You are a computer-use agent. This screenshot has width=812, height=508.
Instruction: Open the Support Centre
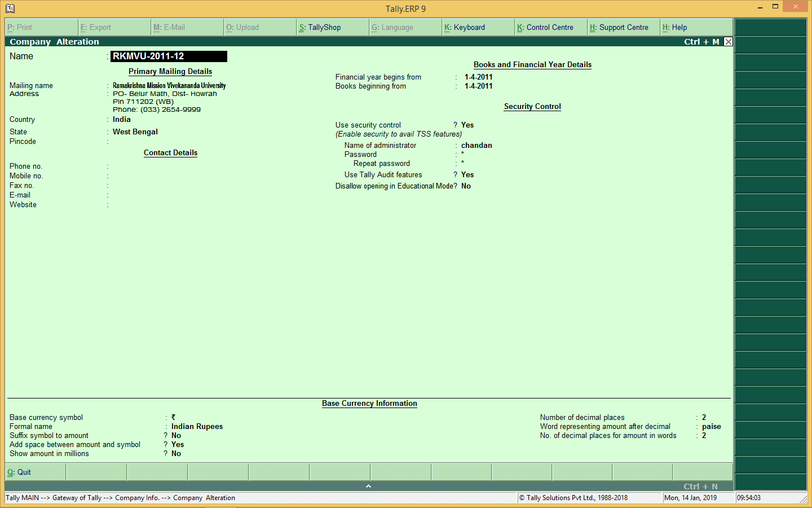tap(623, 27)
